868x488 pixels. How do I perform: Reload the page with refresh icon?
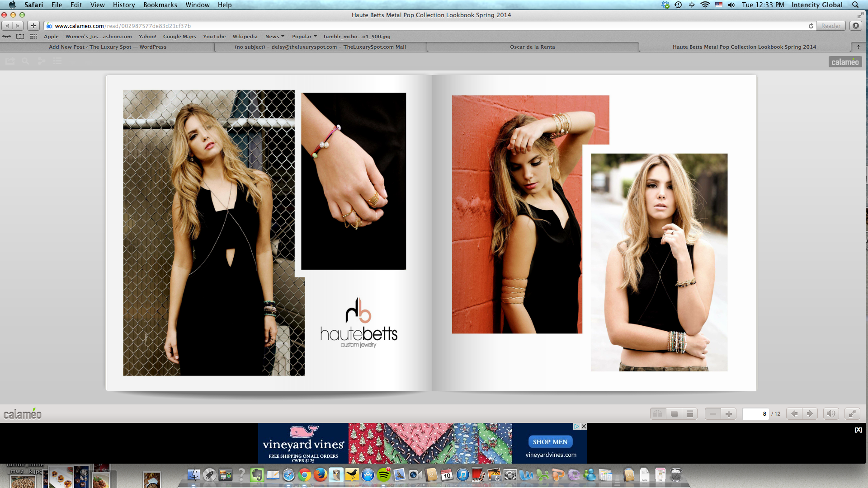tap(811, 26)
